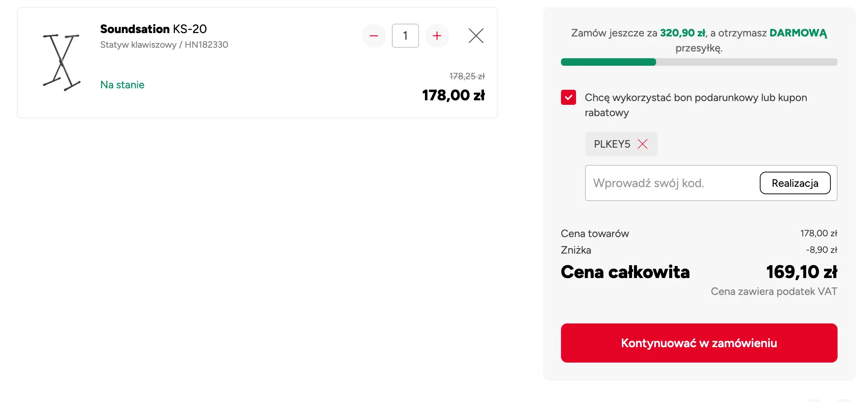This screenshot has height=402, width=868.
Task: Open the keyboard stand product thumbnail
Action: pyautogui.click(x=62, y=63)
